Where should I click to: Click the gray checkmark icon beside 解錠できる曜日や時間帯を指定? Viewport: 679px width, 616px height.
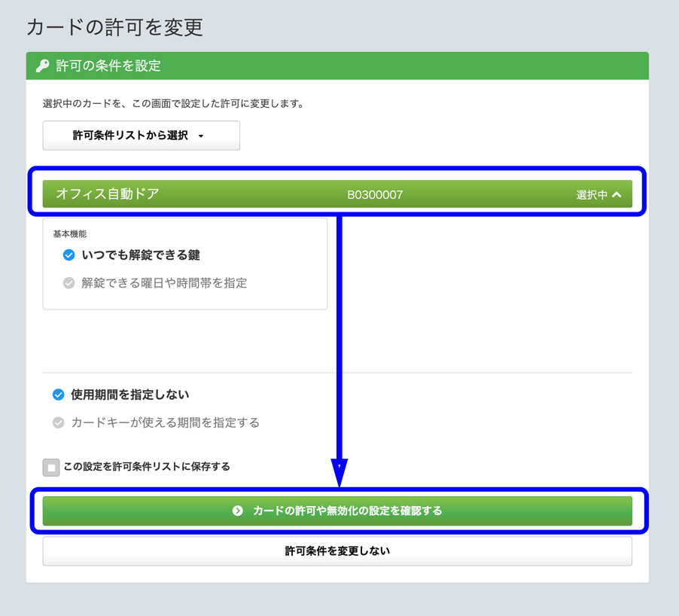click(69, 283)
